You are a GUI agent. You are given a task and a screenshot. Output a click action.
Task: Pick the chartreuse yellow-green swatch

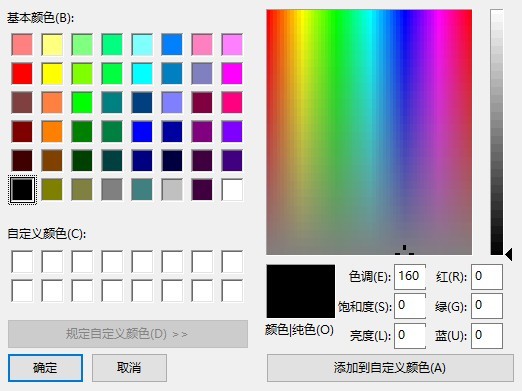(x=82, y=73)
